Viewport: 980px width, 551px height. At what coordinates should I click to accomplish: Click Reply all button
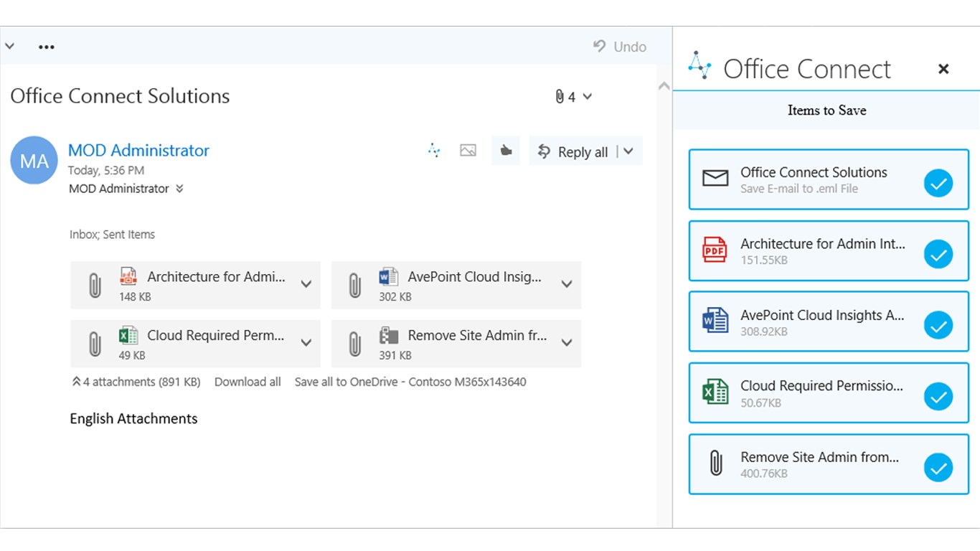(x=574, y=151)
